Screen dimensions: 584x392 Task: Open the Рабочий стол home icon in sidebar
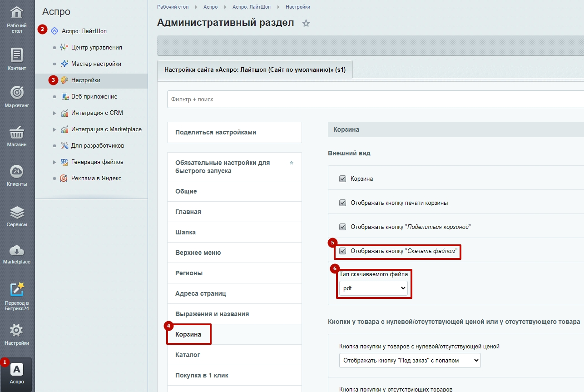(17, 13)
